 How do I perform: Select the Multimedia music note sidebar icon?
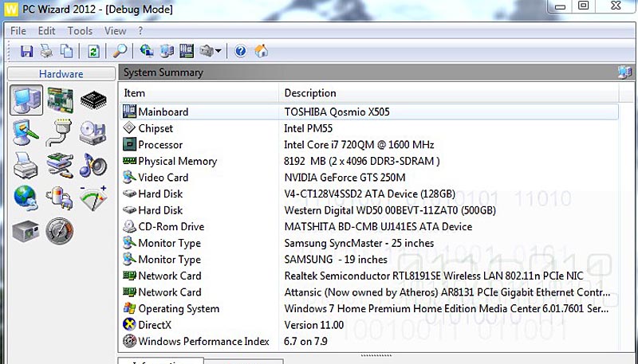93,165
